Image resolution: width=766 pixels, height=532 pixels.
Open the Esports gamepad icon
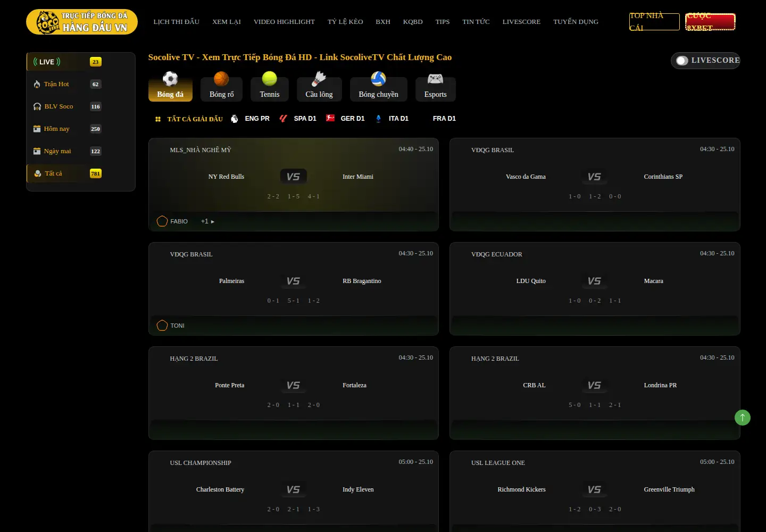tap(436, 79)
